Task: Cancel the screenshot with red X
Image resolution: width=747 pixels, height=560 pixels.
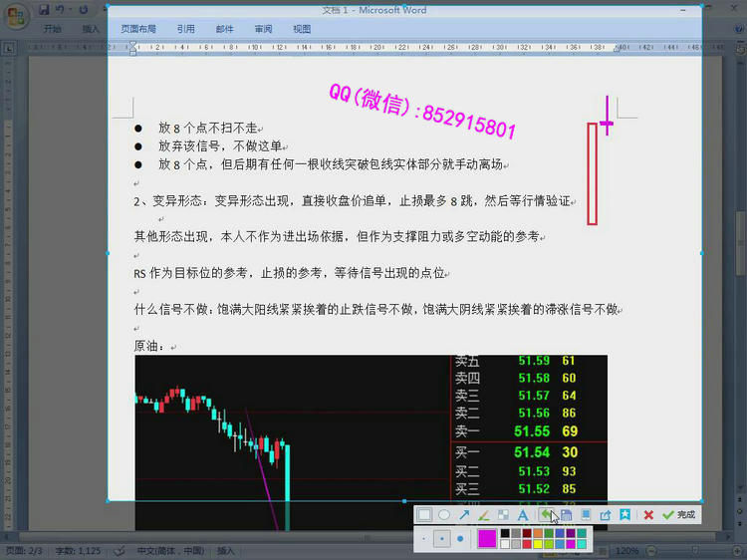Action: [648, 515]
